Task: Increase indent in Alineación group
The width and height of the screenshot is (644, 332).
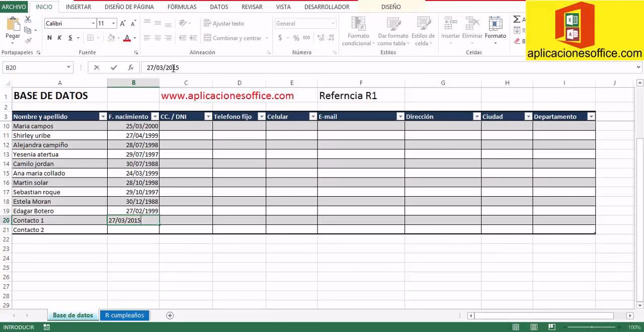Action: pyautogui.click(x=193, y=38)
